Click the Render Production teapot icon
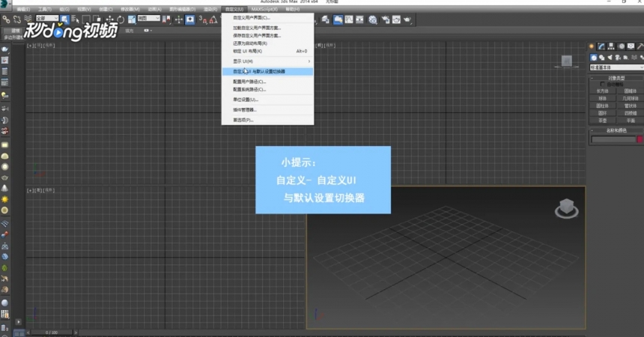The image size is (644, 337). pos(407,19)
